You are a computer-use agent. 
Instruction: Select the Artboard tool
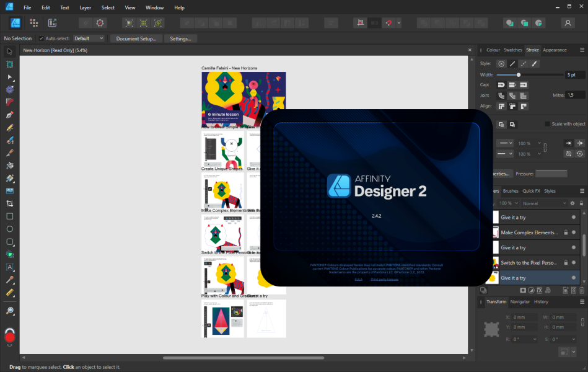(10, 64)
